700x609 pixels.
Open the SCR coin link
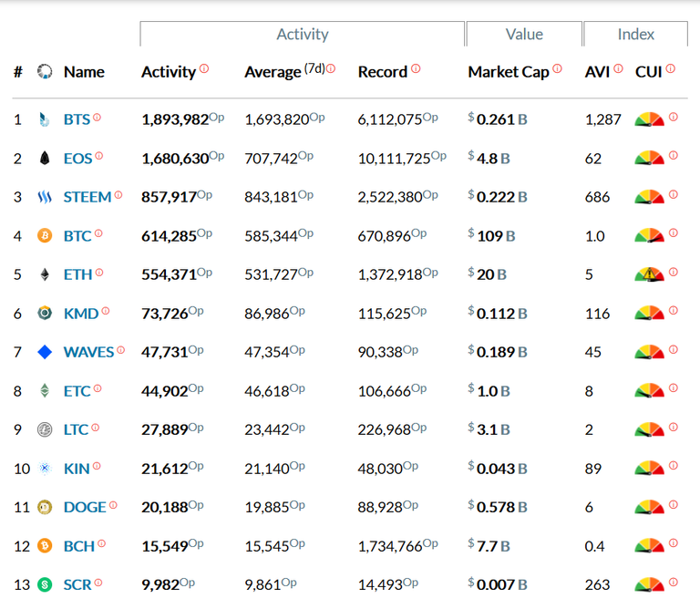[x=77, y=585]
